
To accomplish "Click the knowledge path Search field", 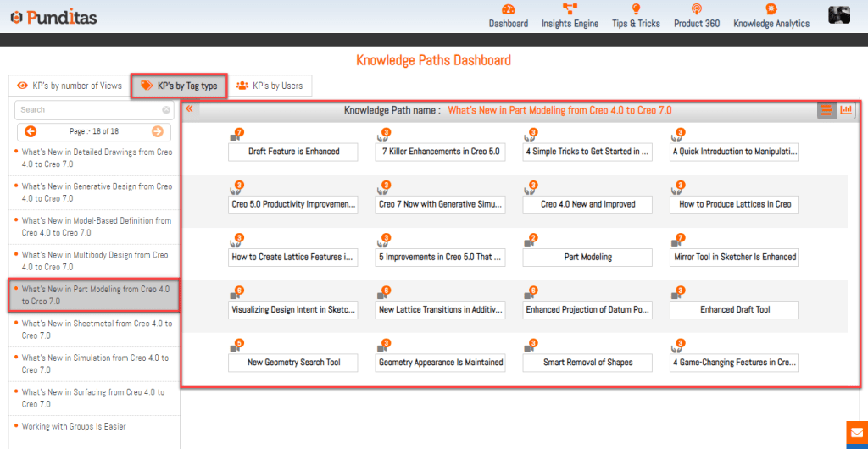I will pyautogui.click(x=87, y=110).
